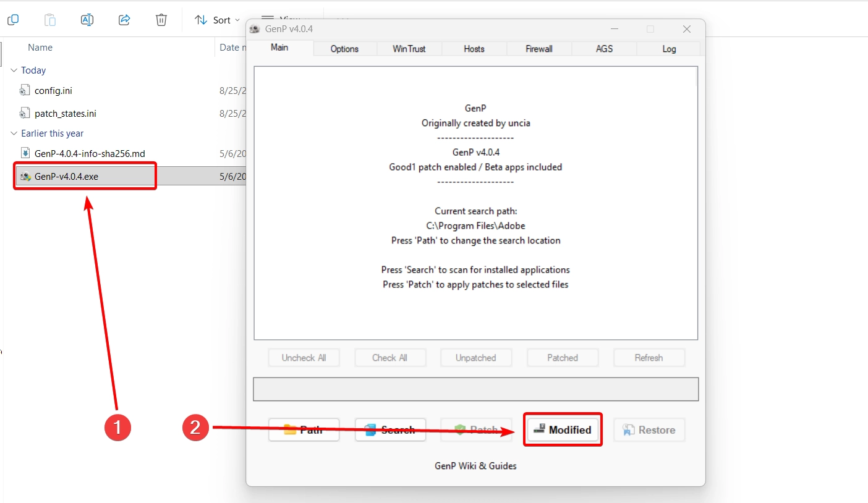This screenshot has height=503, width=868.
Task: Open the Log tab
Action: pos(669,49)
